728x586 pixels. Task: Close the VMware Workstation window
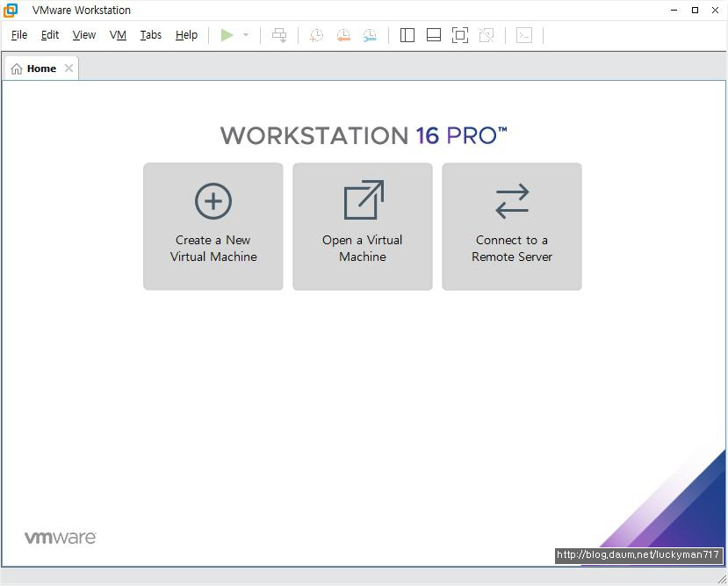(x=716, y=11)
